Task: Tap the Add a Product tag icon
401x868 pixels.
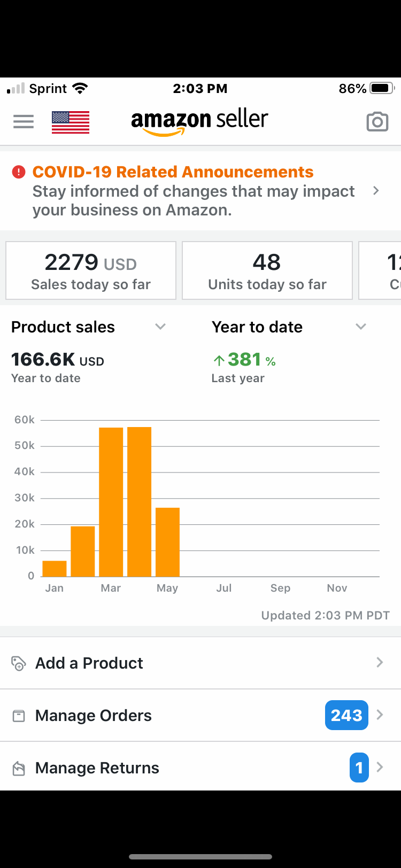Action: [x=19, y=663]
